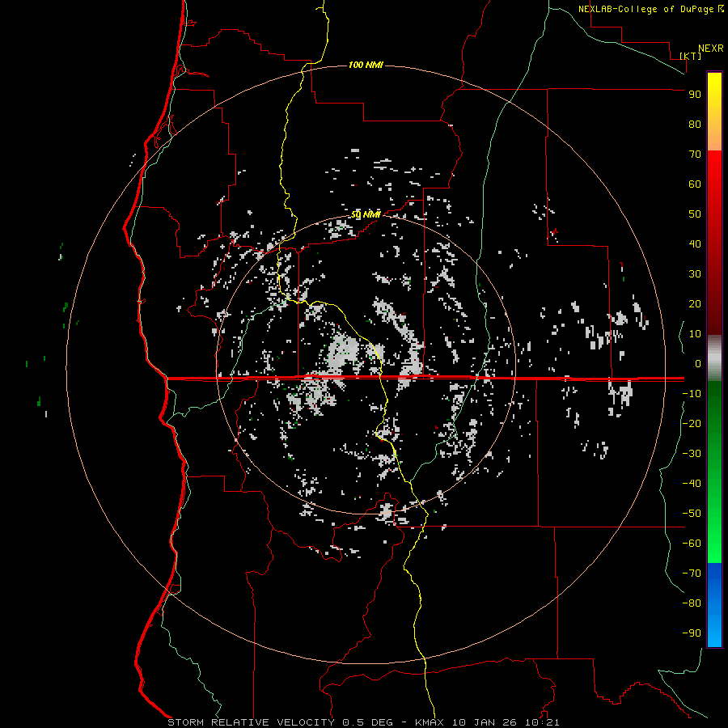Click the "10:21" timestamp in the caption
The image size is (728, 728).
[542, 722]
